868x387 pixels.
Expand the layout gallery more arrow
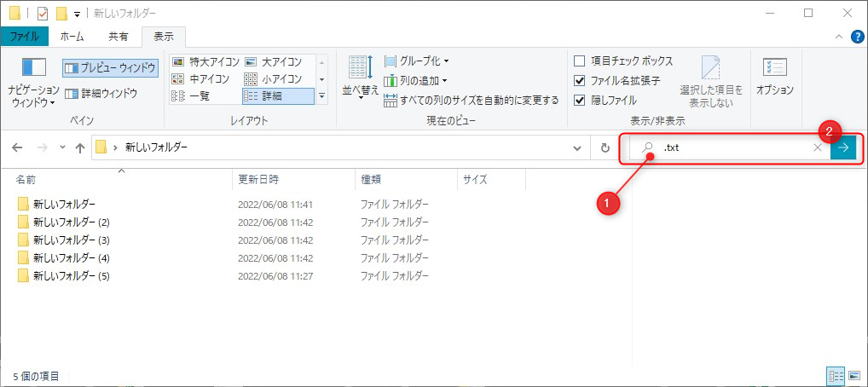[321, 95]
